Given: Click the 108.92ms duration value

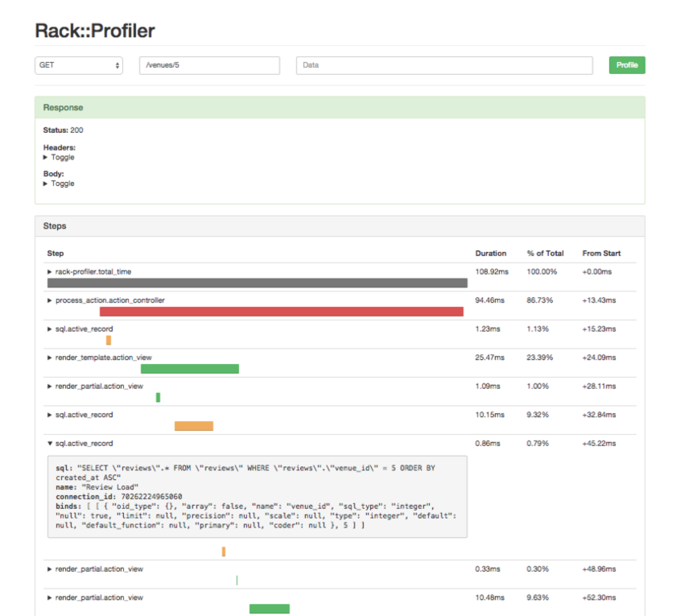Looking at the screenshot, I should pos(492,271).
